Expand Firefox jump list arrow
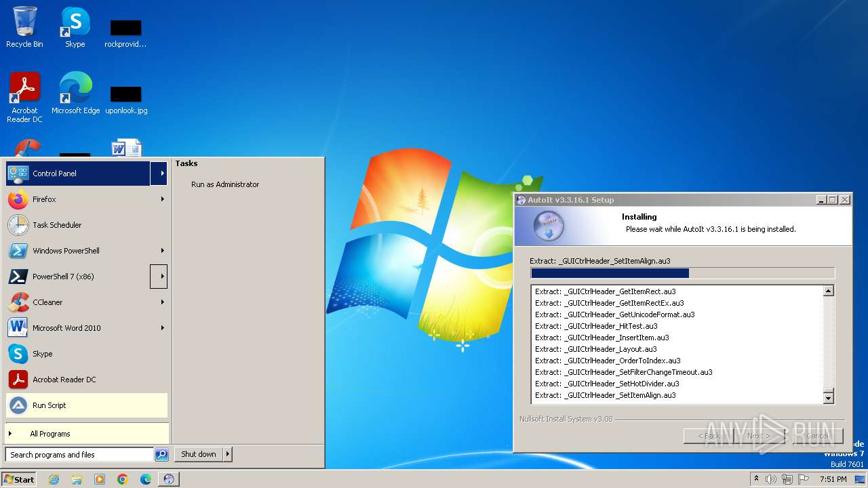This screenshot has height=488, width=868. [162, 199]
